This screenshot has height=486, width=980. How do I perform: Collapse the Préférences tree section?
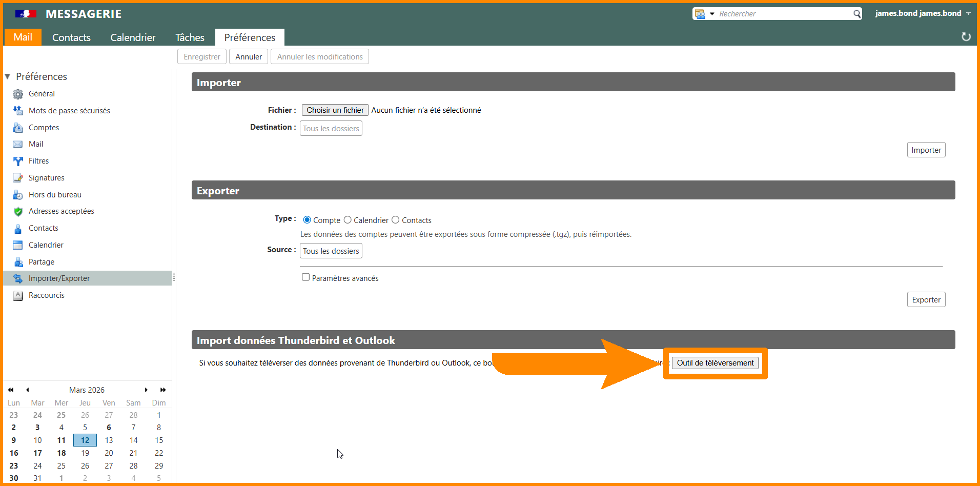[8, 77]
